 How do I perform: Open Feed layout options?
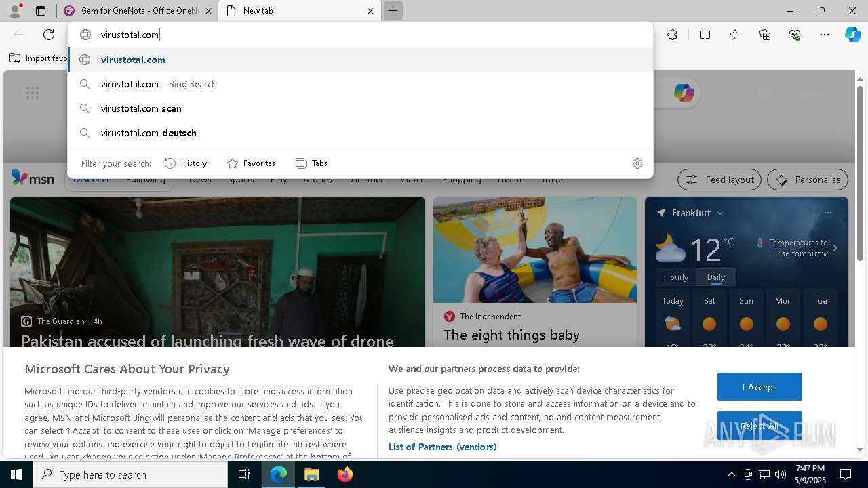pyautogui.click(x=720, y=180)
